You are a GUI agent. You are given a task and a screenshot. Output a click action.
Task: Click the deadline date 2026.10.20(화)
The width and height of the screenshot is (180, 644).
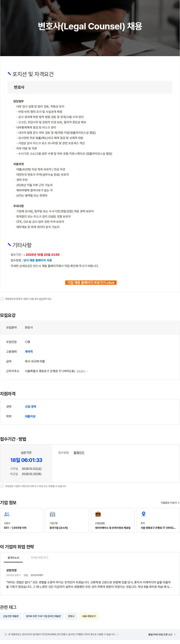[x=31, y=474]
